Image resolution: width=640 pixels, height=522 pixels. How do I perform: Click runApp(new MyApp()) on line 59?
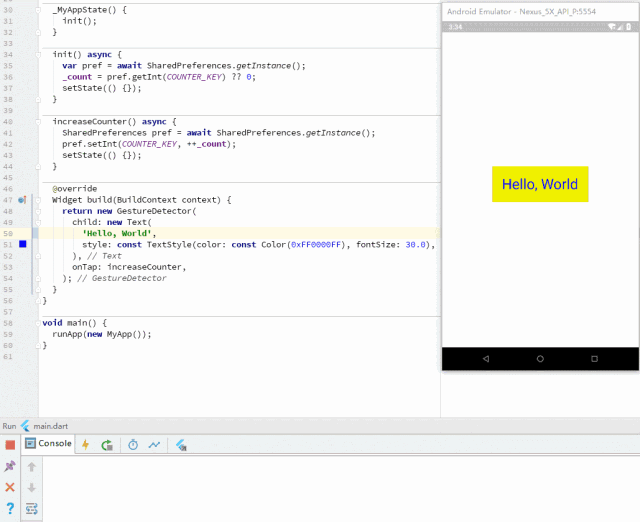point(102,334)
